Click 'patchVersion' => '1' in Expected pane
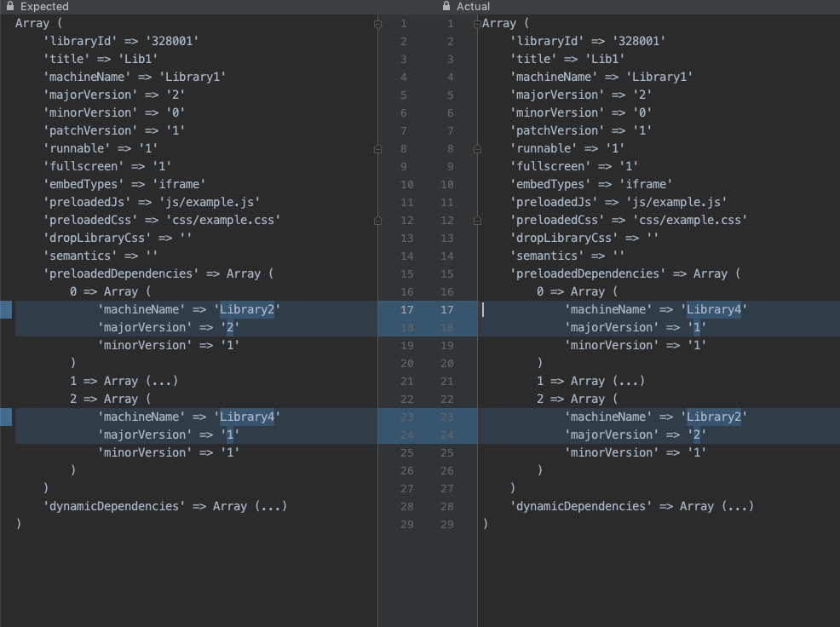 pyautogui.click(x=114, y=130)
